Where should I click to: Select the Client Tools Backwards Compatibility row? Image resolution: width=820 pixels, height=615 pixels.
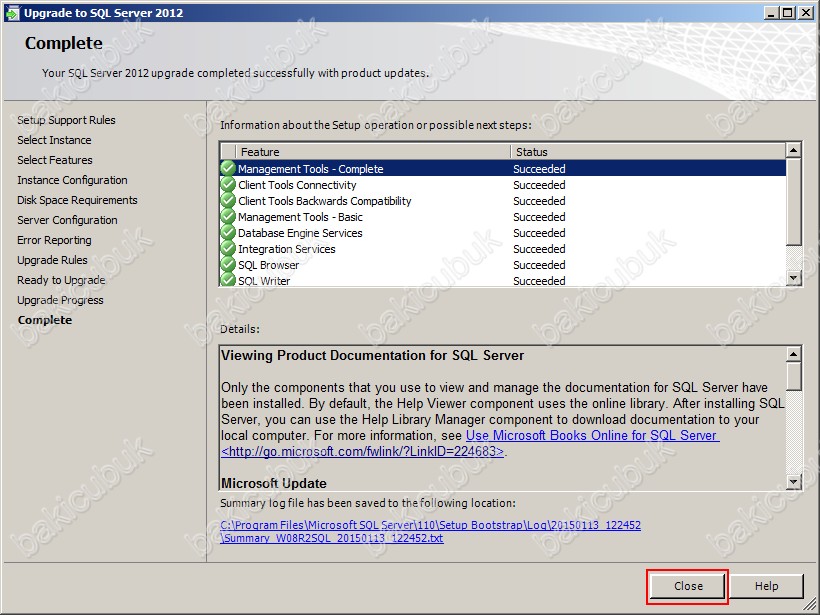503,201
